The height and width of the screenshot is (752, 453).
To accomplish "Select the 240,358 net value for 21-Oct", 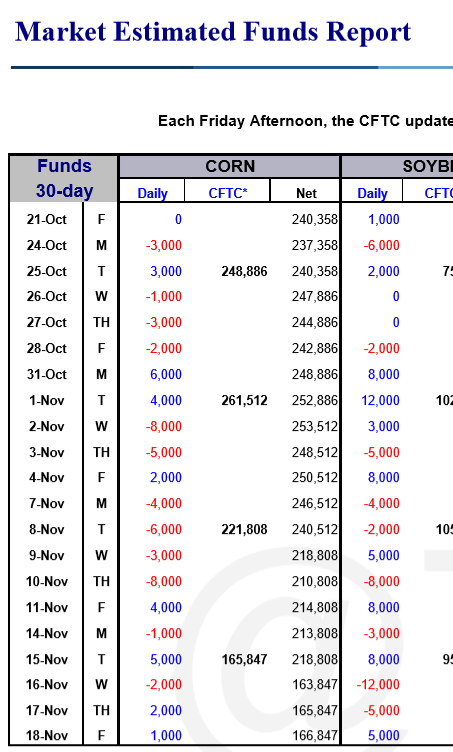I will [314, 219].
